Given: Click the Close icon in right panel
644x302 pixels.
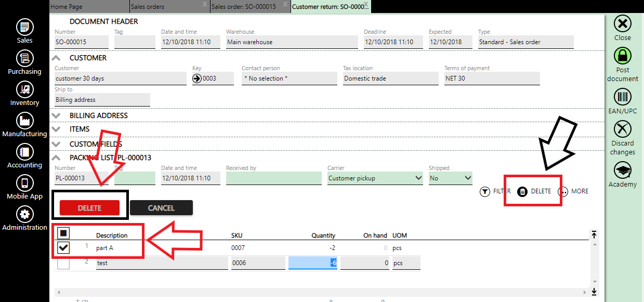Looking at the screenshot, I should pyautogui.click(x=623, y=23).
